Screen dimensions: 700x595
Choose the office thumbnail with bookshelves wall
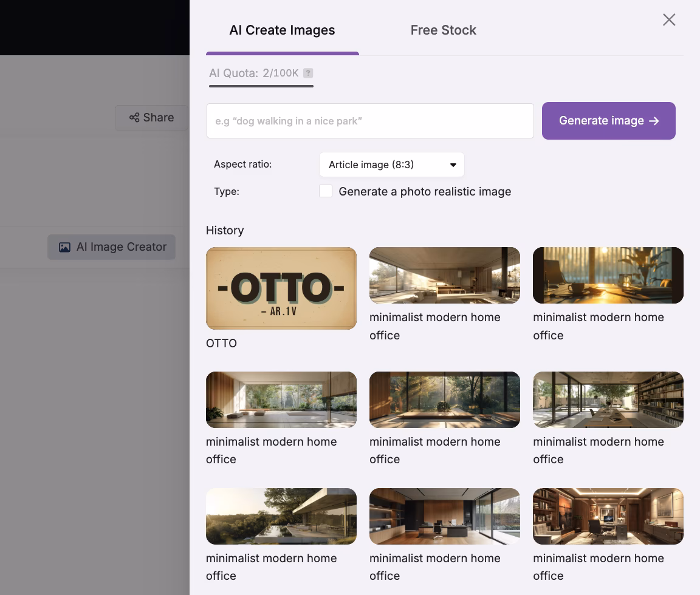pyautogui.click(x=608, y=399)
